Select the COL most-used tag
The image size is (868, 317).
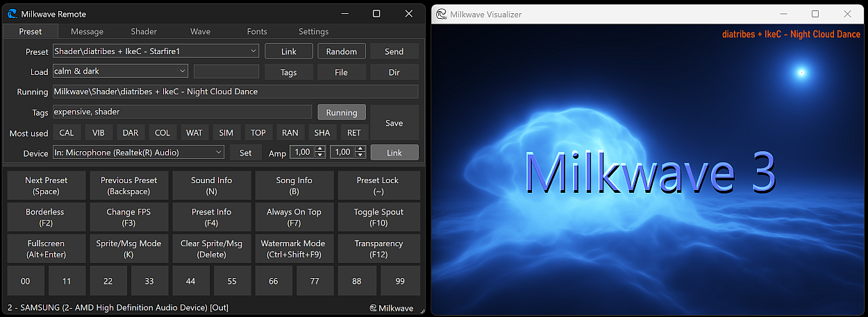(162, 132)
